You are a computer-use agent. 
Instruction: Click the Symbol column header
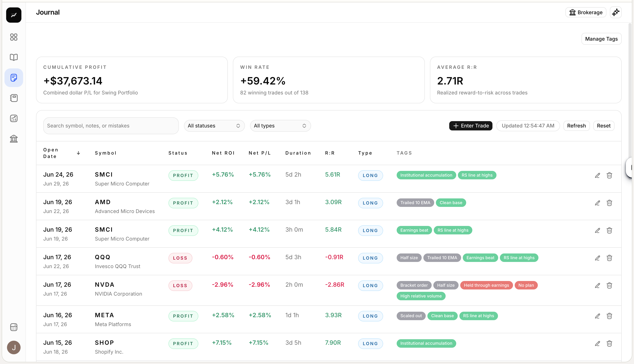pos(106,153)
